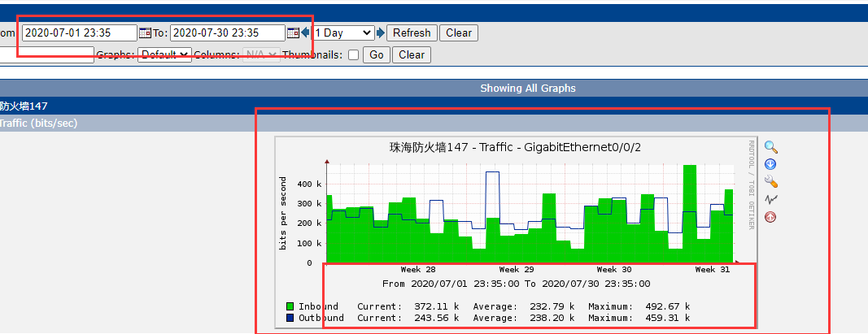
Task: Toggle the Thumbnails checkbox
Action: [353, 54]
